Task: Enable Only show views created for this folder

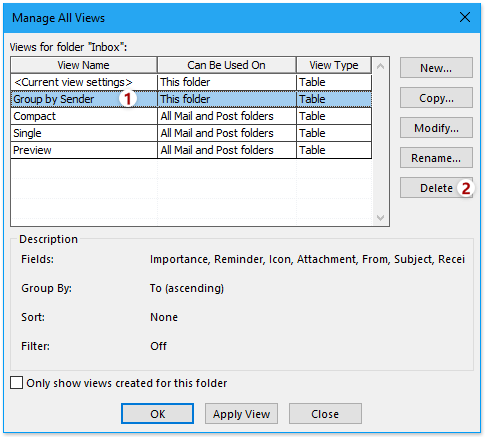Action: tap(16, 383)
